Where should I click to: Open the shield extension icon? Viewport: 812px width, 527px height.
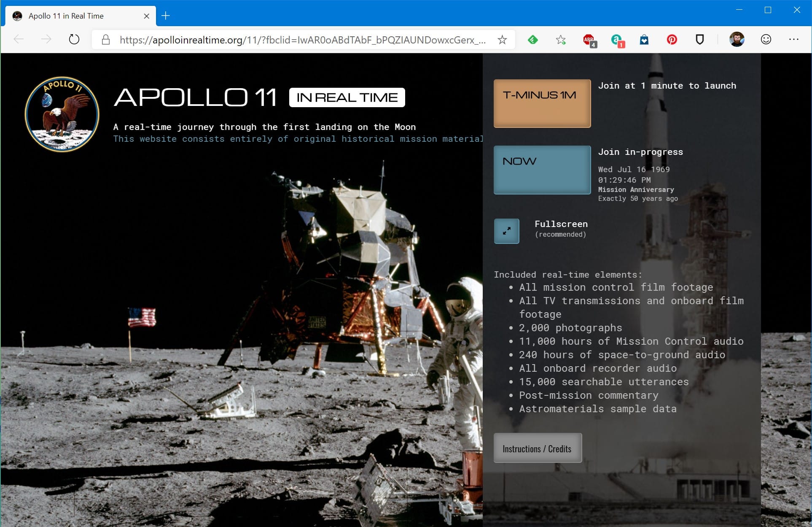(700, 40)
